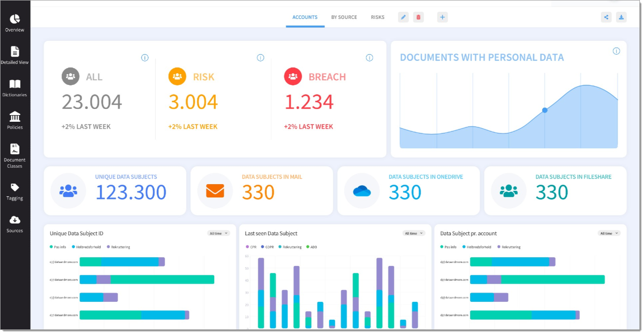Switch to the BY SOURCE tab
The image size is (644, 334).
click(x=344, y=17)
